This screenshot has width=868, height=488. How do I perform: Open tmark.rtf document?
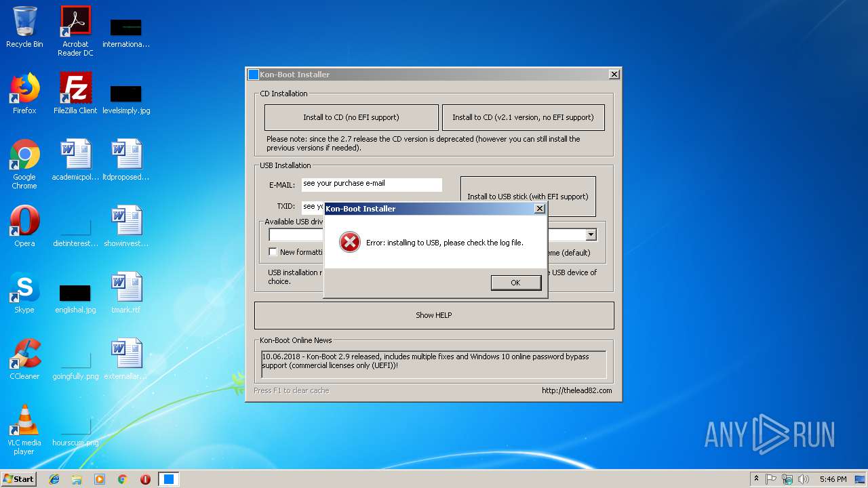[x=126, y=293]
